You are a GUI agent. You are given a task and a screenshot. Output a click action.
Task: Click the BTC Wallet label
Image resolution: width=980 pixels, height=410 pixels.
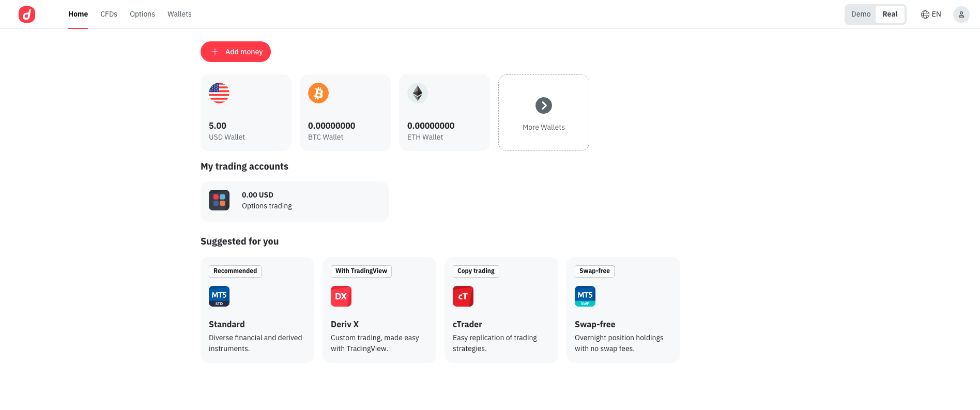coord(326,137)
